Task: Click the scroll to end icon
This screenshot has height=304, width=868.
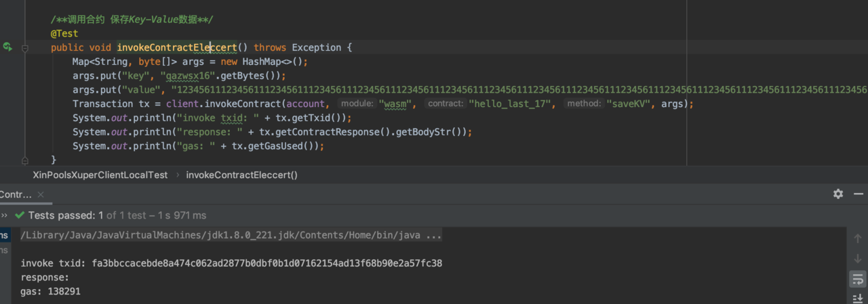Action: (857, 298)
